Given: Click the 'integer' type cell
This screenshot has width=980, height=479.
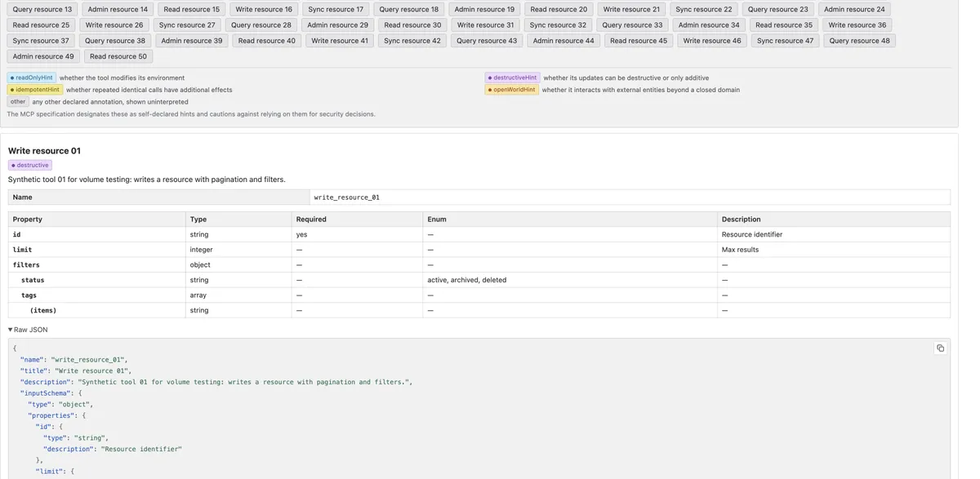Looking at the screenshot, I should coord(239,250).
